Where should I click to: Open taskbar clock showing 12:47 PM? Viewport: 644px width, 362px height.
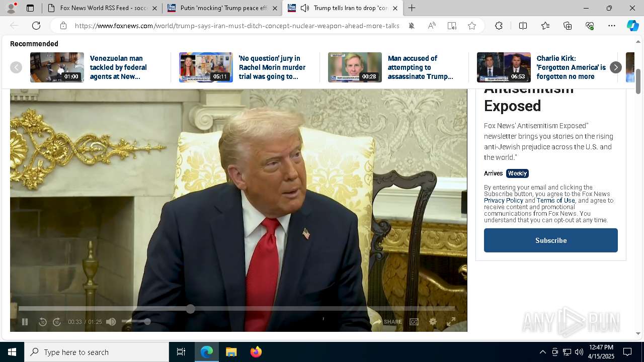coord(601,352)
